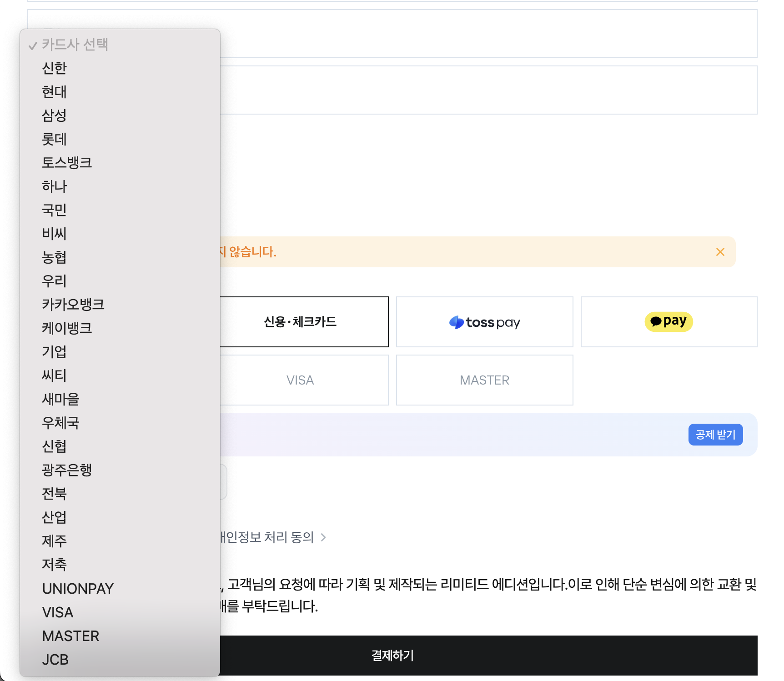Dismiss the orange warning banner
Viewport: 784px width, 681px height.
coord(720,252)
